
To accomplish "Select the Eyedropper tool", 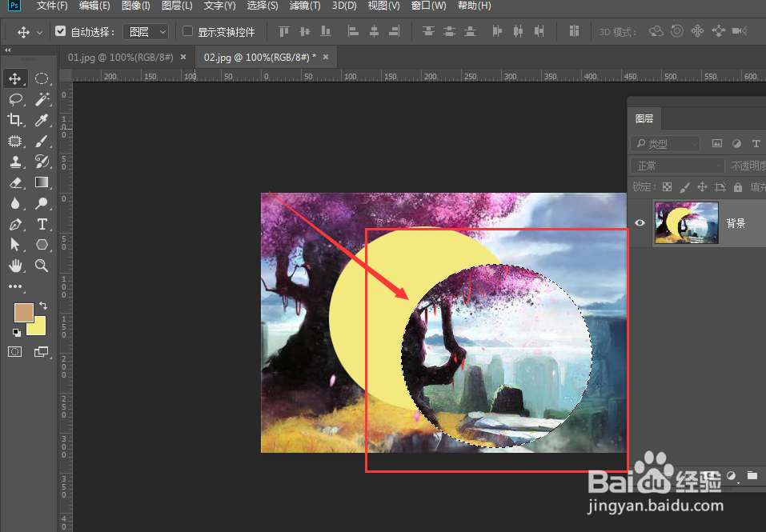I will (x=42, y=120).
